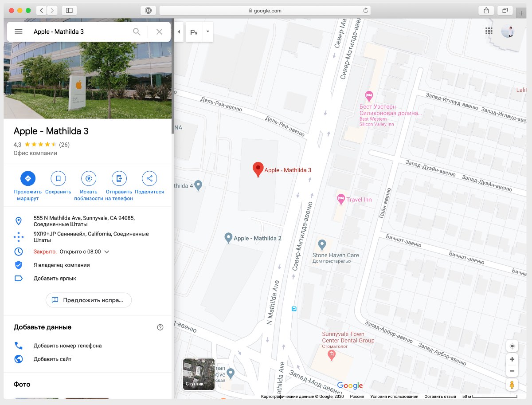Expand the opening hours chevron
Image resolution: width=532 pixels, height=405 pixels.
107,252
